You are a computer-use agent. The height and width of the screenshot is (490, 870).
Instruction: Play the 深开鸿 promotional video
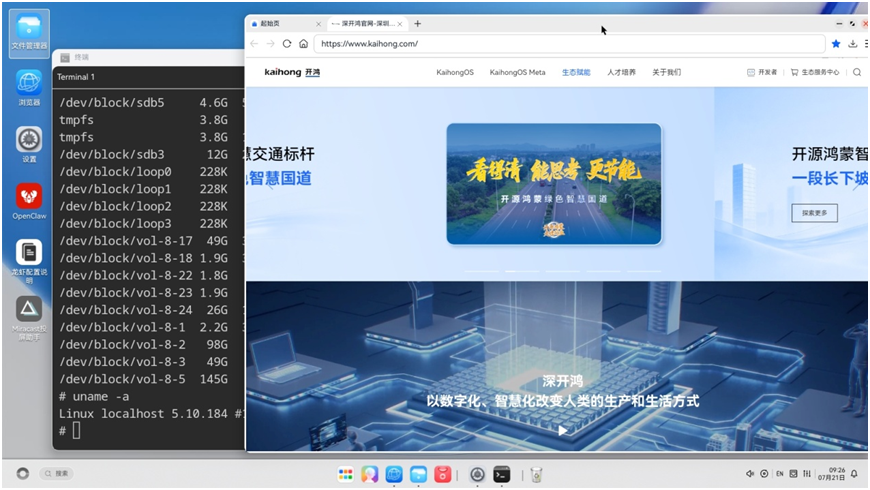click(x=563, y=431)
